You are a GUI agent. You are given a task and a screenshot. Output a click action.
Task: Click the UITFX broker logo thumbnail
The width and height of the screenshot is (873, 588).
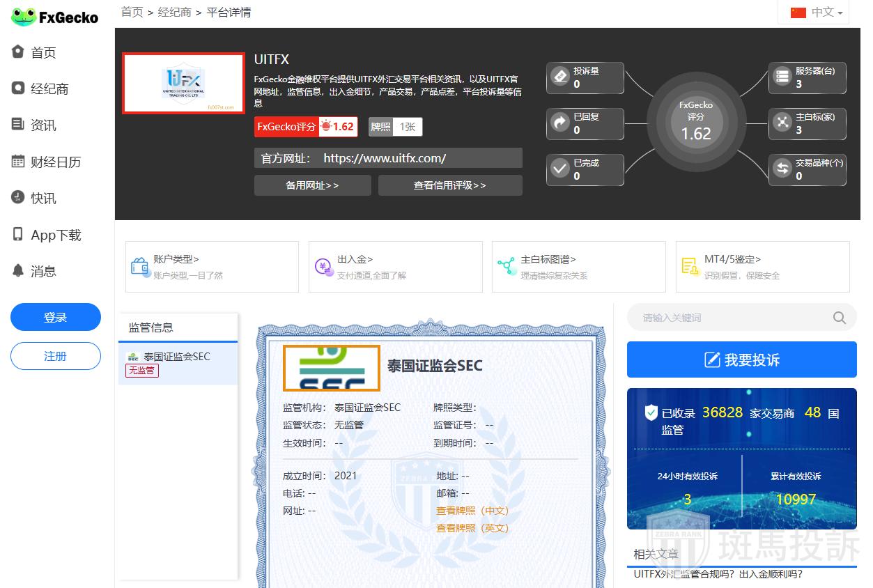tap(183, 83)
